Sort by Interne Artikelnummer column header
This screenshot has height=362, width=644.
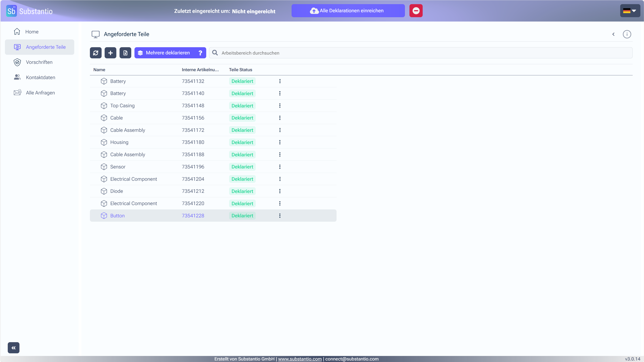[200, 70]
